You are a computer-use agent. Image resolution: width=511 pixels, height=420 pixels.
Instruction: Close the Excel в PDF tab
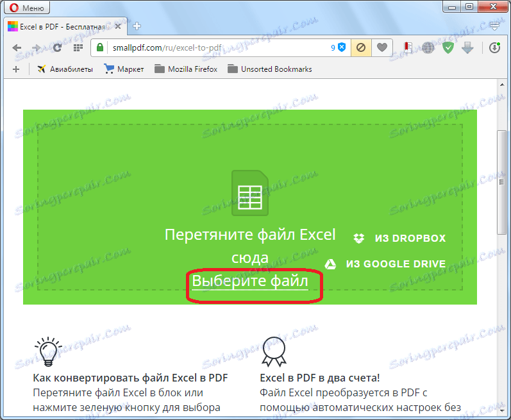(x=118, y=26)
